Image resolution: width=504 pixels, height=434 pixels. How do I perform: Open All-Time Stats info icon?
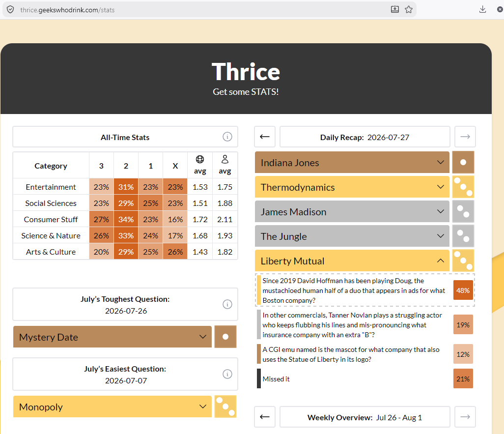[227, 137]
